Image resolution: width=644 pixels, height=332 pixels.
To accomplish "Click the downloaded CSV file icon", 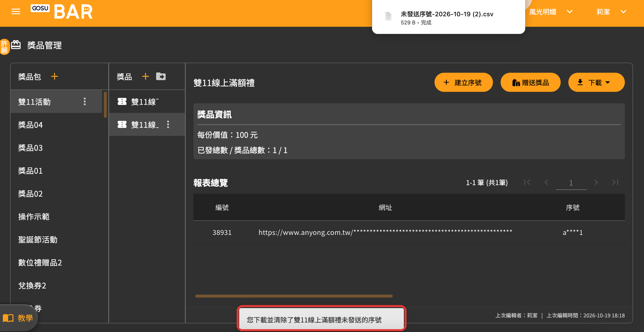I will coord(388,16).
